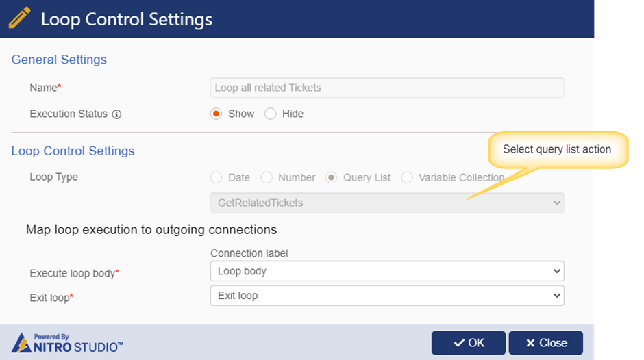Image resolution: width=644 pixels, height=360 pixels.
Task: Click the Execution Status info icon
Action: coord(116,114)
